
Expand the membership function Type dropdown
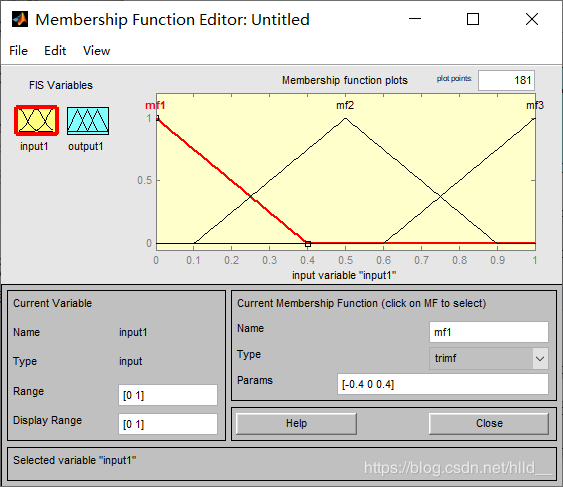tap(540, 358)
